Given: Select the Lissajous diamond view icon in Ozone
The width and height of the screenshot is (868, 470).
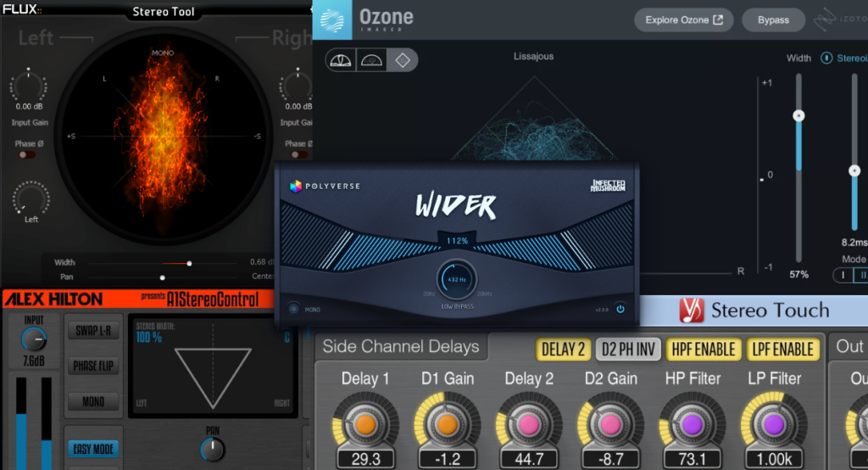Looking at the screenshot, I should click(x=403, y=60).
